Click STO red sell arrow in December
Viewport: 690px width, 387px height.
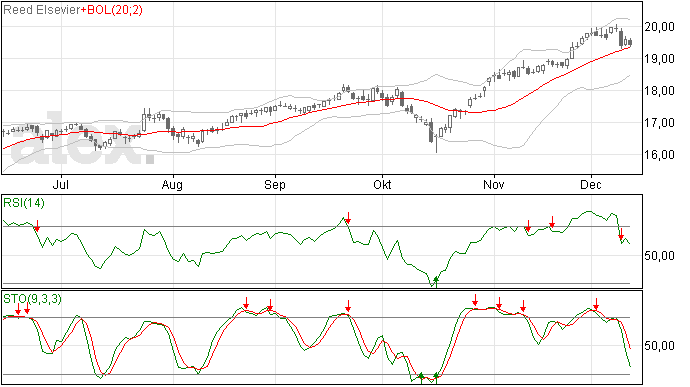596,304
